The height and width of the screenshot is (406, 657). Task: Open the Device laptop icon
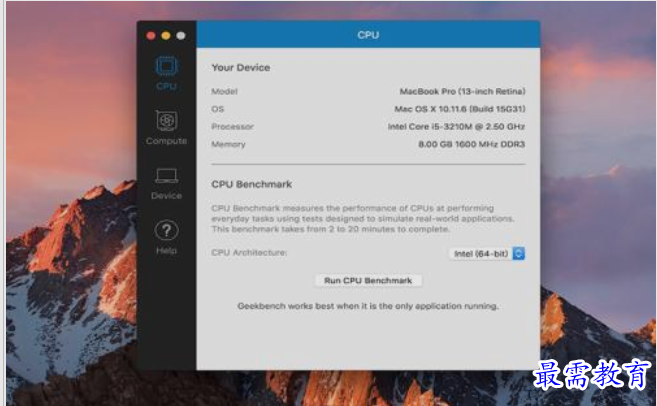pos(166,176)
